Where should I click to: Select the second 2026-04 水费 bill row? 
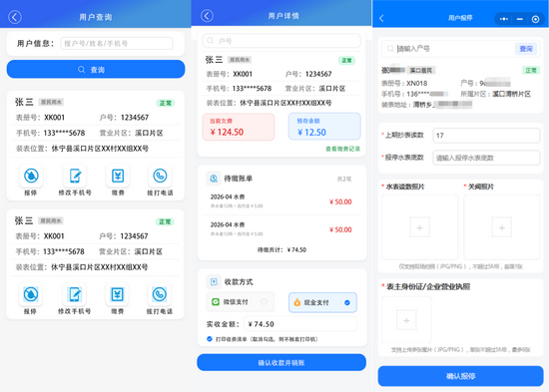coord(281,229)
